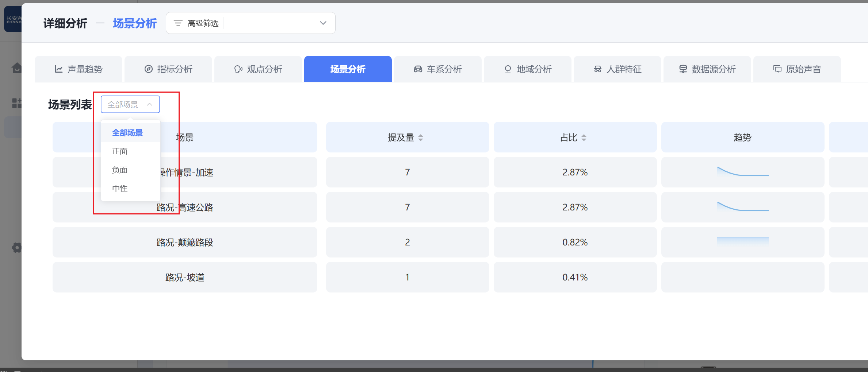Open the 声量趋势 tab
Viewport: 868px width, 372px height.
[x=79, y=69]
